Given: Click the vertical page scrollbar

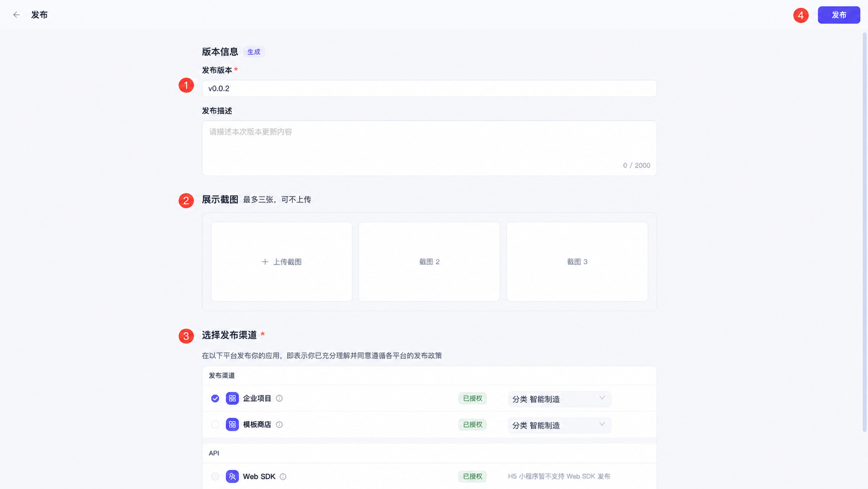Looking at the screenshot, I should click(x=864, y=231).
